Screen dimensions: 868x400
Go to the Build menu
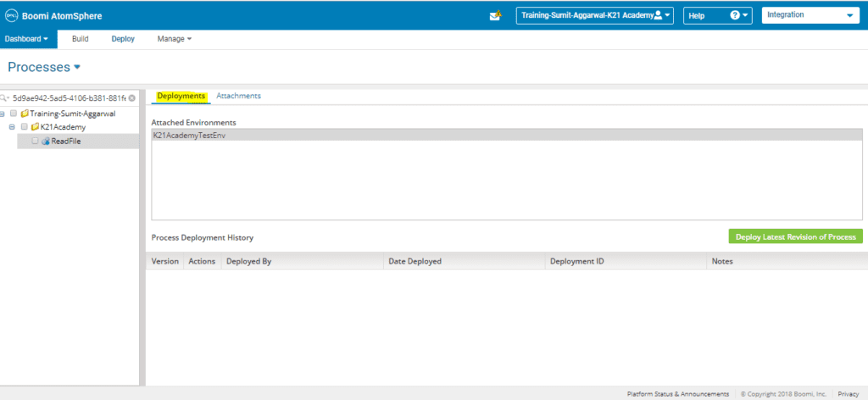click(81, 39)
